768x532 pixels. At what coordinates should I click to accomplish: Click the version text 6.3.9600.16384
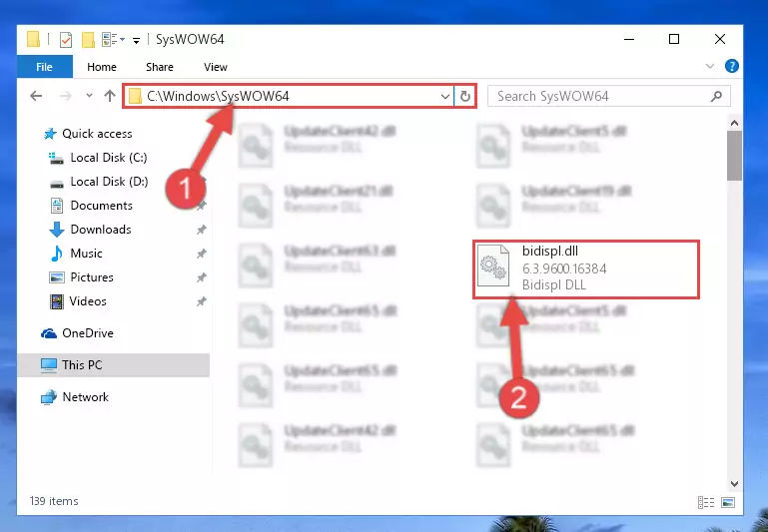pyautogui.click(x=564, y=268)
